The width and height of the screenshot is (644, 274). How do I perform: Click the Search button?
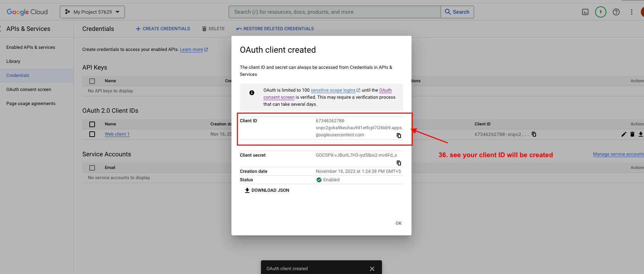(457, 12)
